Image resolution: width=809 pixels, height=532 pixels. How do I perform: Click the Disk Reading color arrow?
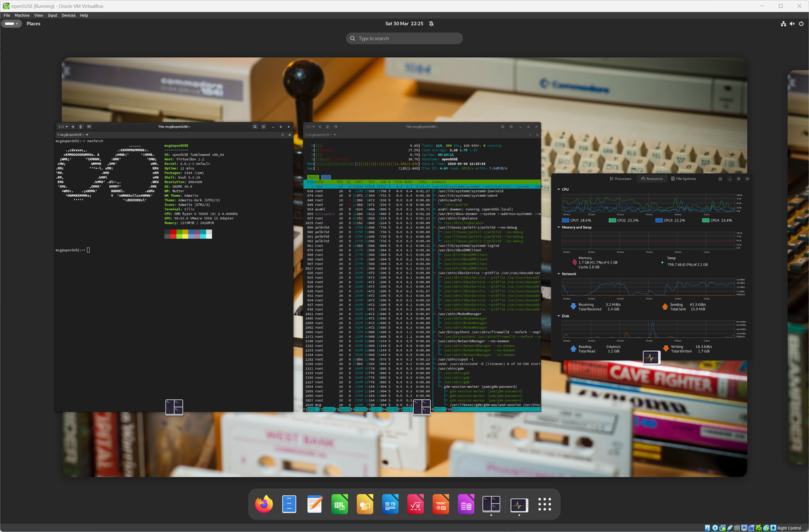pos(573,348)
